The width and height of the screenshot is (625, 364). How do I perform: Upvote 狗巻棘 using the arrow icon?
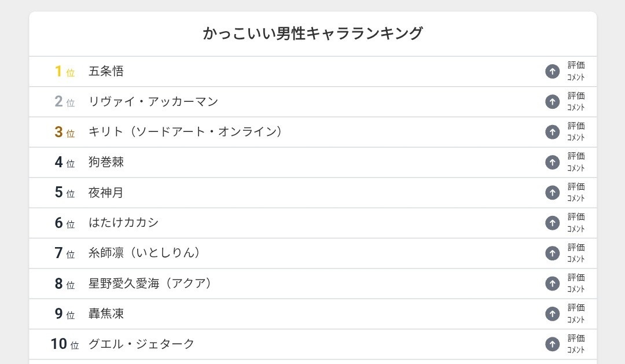(552, 162)
